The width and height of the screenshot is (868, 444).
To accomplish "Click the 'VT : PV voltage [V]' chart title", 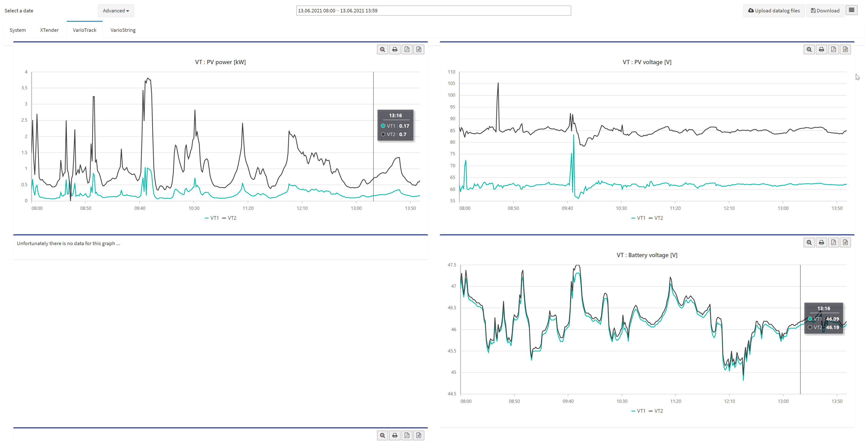I will 647,62.
